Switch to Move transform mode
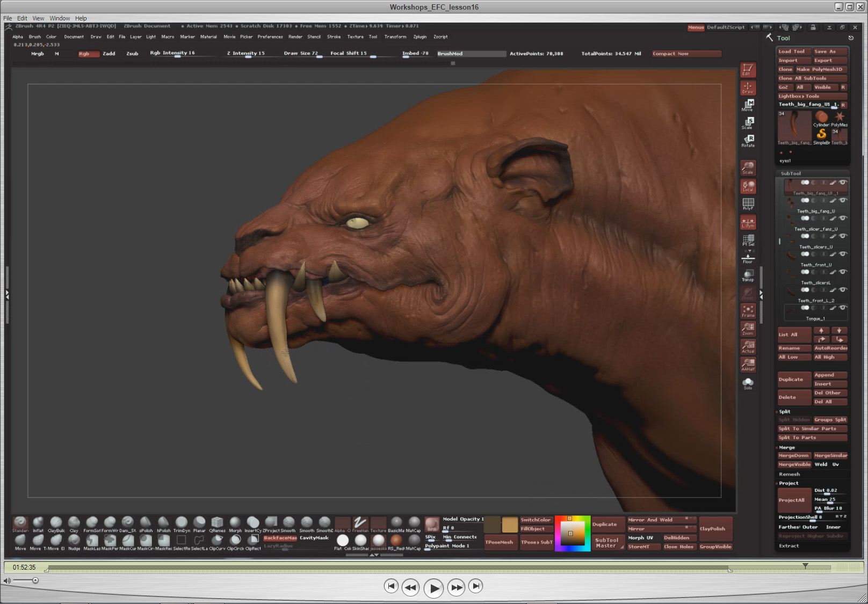 point(748,105)
